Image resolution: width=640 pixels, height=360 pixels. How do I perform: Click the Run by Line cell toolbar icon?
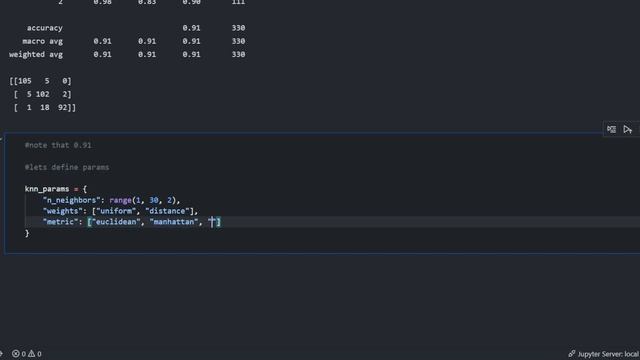pos(611,129)
